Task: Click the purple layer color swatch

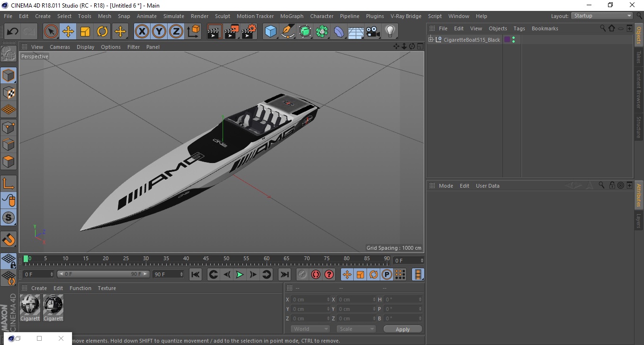Action: (507, 40)
